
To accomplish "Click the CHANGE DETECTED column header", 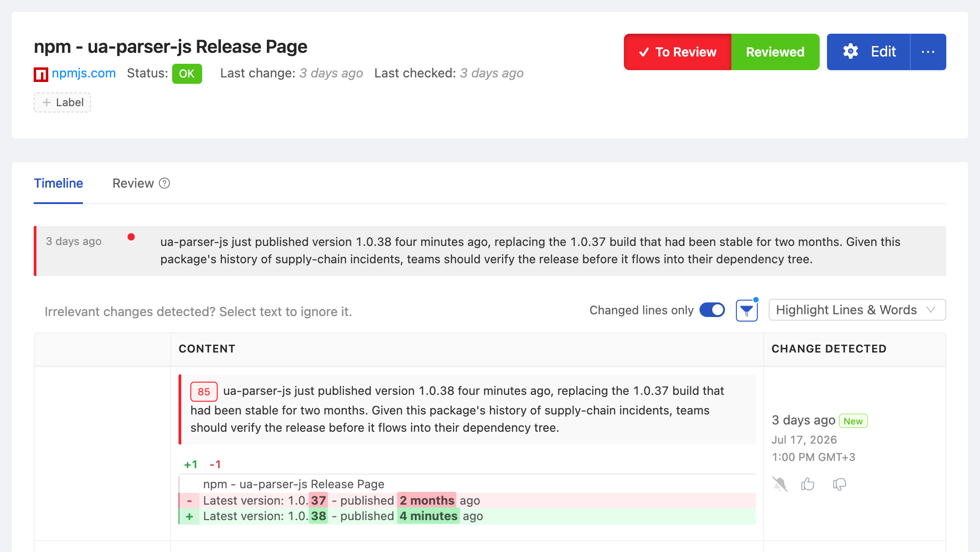I will pyautogui.click(x=829, y=349).
